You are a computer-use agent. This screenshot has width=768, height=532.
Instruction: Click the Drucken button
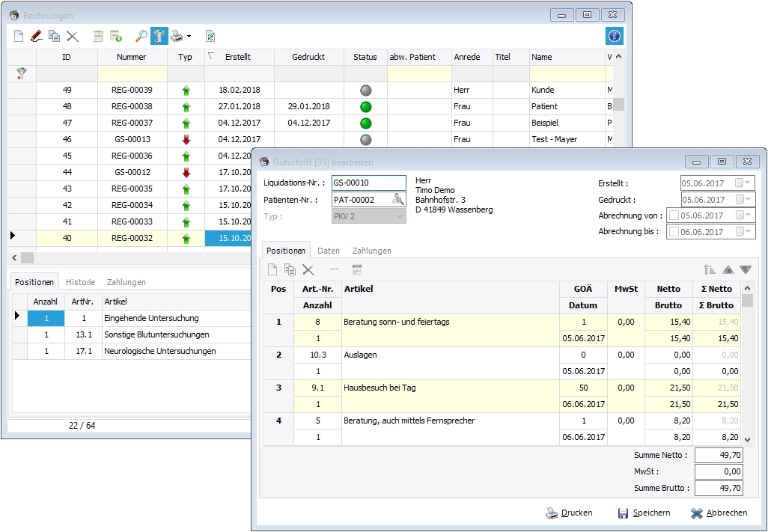pyautogui.click(x=569, y=513)
